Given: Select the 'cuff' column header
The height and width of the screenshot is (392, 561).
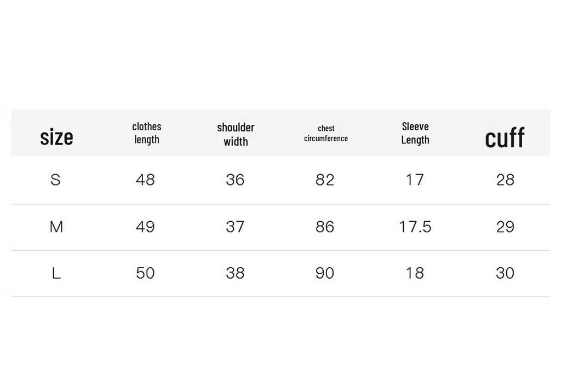Looking at the screenshot, I should point(505,138).
